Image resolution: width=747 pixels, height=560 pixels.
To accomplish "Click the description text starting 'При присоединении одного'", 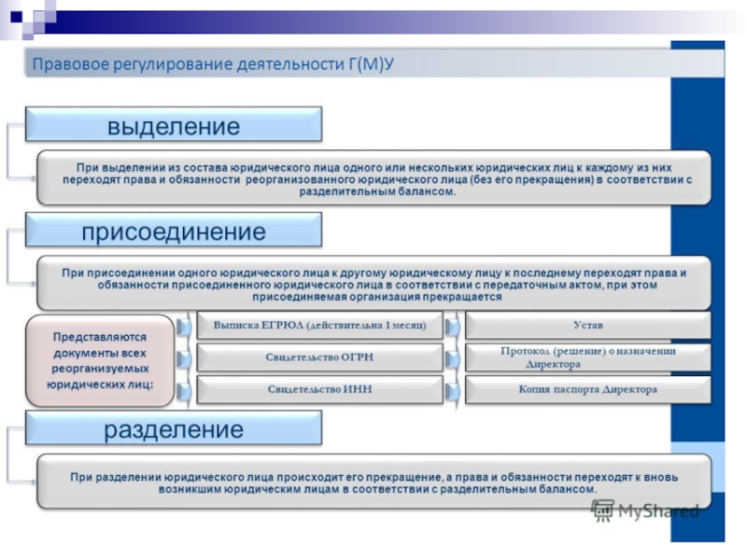I will coord(376,285).
